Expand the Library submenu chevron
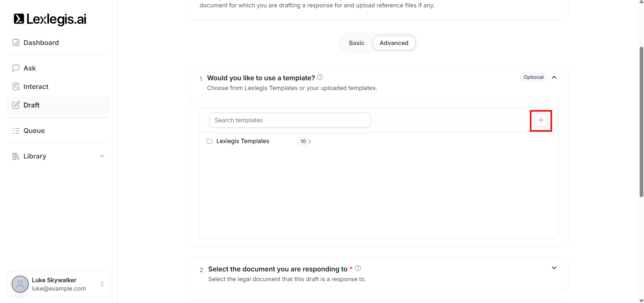The image size is (644, 303). tap(102, 156)
